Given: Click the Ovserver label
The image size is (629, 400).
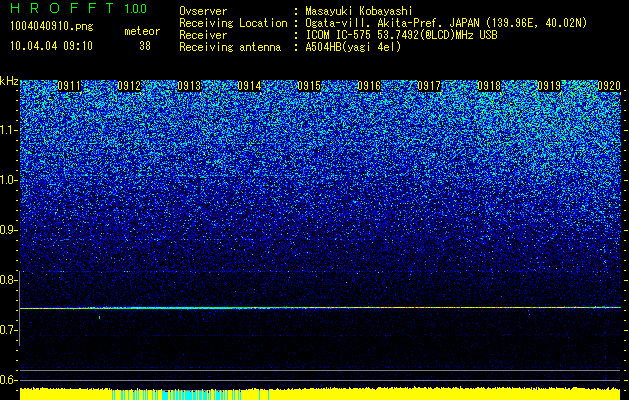Looking at the screenshot, I should tap(203, 12).
